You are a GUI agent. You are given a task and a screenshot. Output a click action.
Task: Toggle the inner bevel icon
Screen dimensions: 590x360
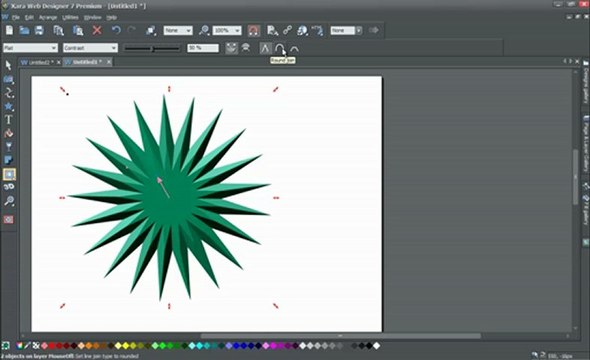pyautogui.click(x=246, y=48)
